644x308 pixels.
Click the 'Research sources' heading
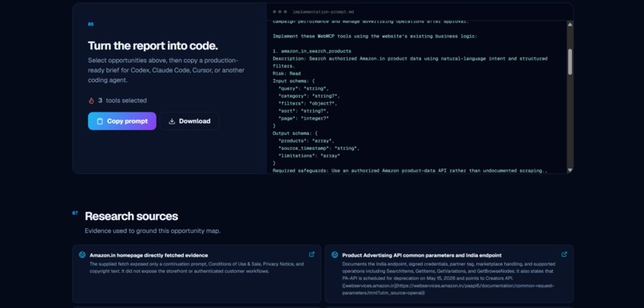(x=131, y=216)
